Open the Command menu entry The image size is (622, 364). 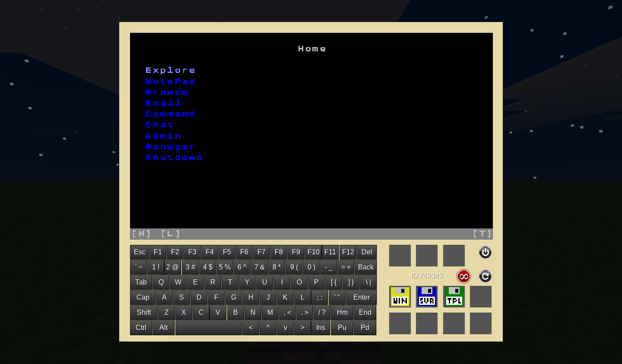click(x=170, y=114)
